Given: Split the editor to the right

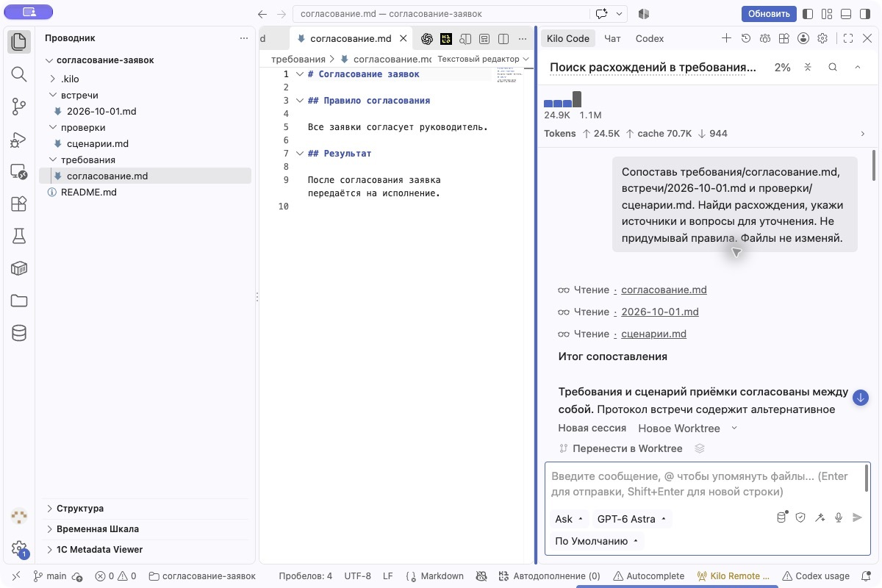Looking at the screenshot, I should [503, 39].
